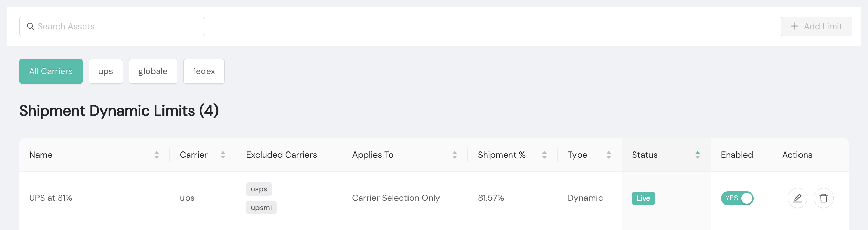
Task: Click the pencil edit icon for UPS at 81%
Action: pos(797,198)
